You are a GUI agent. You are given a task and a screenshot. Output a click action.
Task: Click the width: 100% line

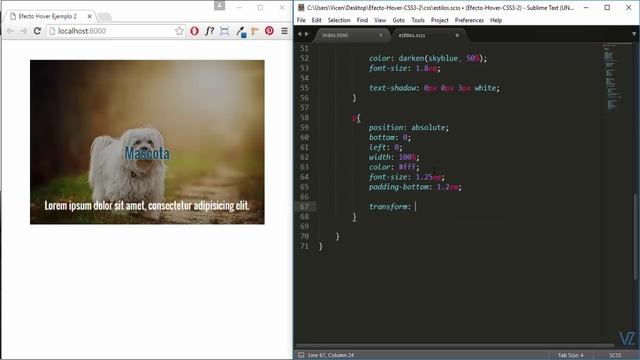pyautogui.click(x=394, y=157)
